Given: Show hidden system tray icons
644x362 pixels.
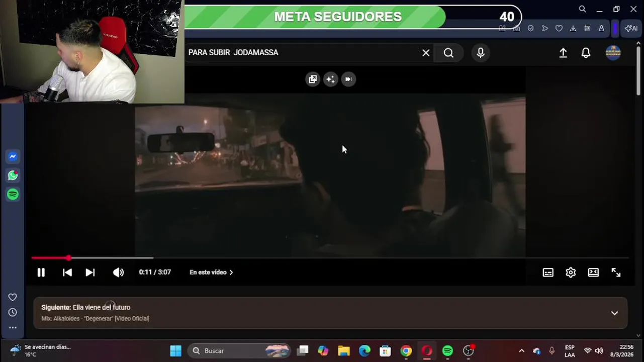Looking at the screenshot, I should [x=521, y=351].
